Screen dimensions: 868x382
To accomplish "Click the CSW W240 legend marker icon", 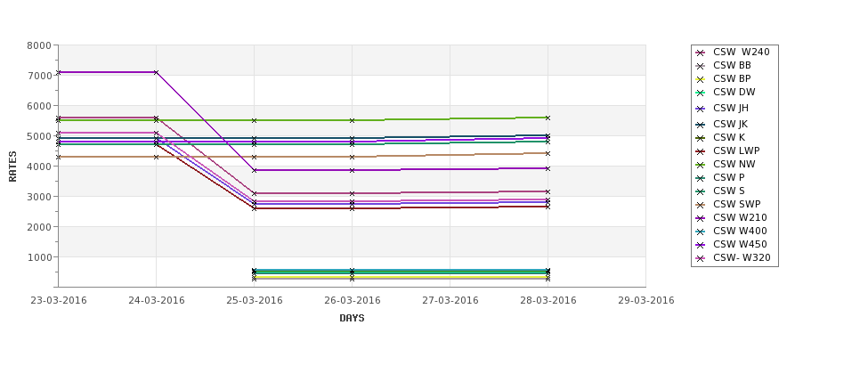I will [701, 53].
